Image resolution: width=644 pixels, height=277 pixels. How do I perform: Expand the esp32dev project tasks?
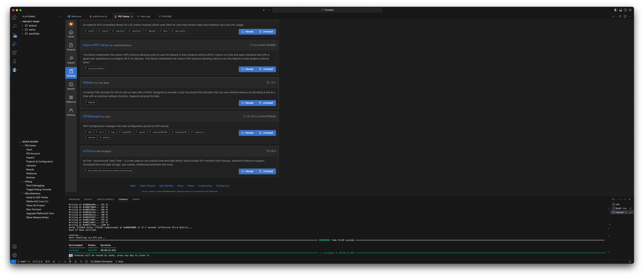click(22, 33)
